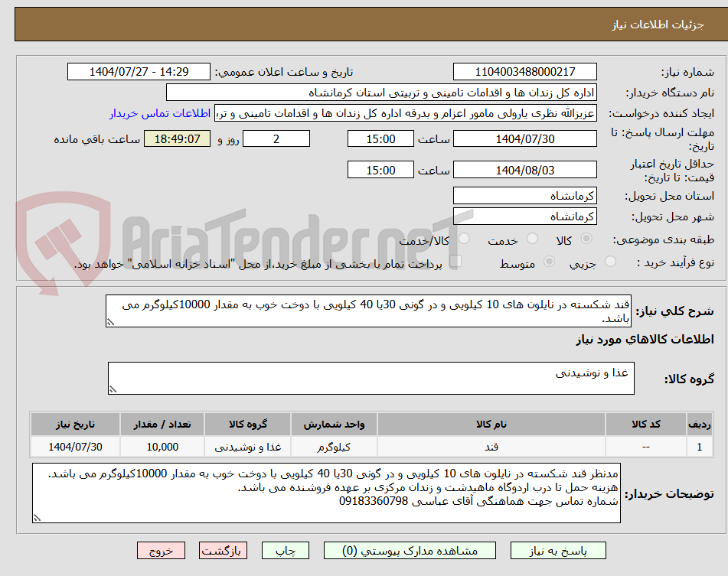
Task: Grab resize handle of گروه کالا box
Action: (113, 389)
